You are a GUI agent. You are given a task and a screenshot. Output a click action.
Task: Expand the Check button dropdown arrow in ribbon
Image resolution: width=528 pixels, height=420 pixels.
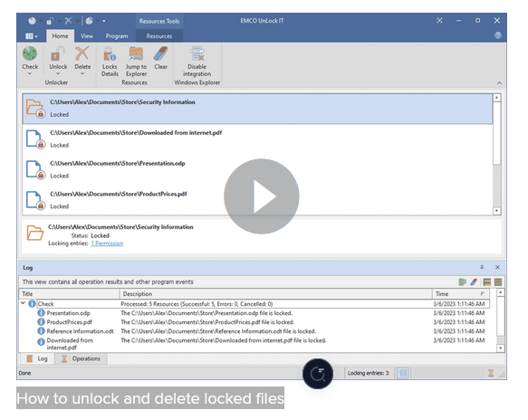[30, 73]
